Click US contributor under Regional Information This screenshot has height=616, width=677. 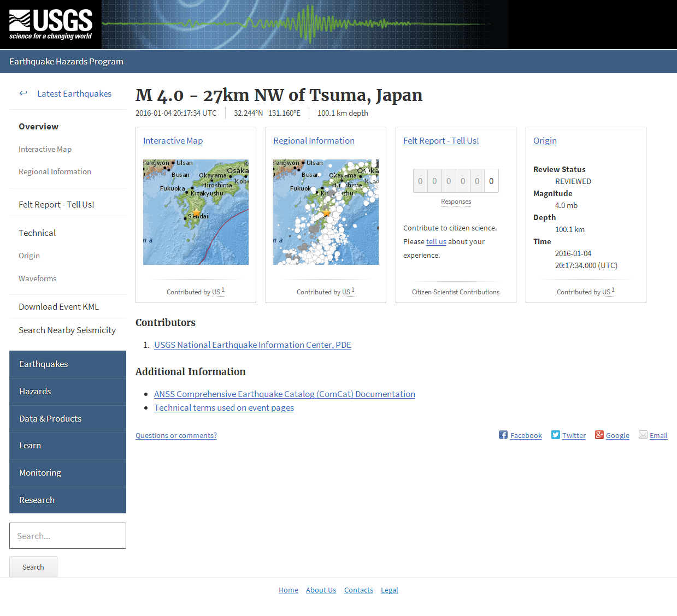tap(346, 292)
